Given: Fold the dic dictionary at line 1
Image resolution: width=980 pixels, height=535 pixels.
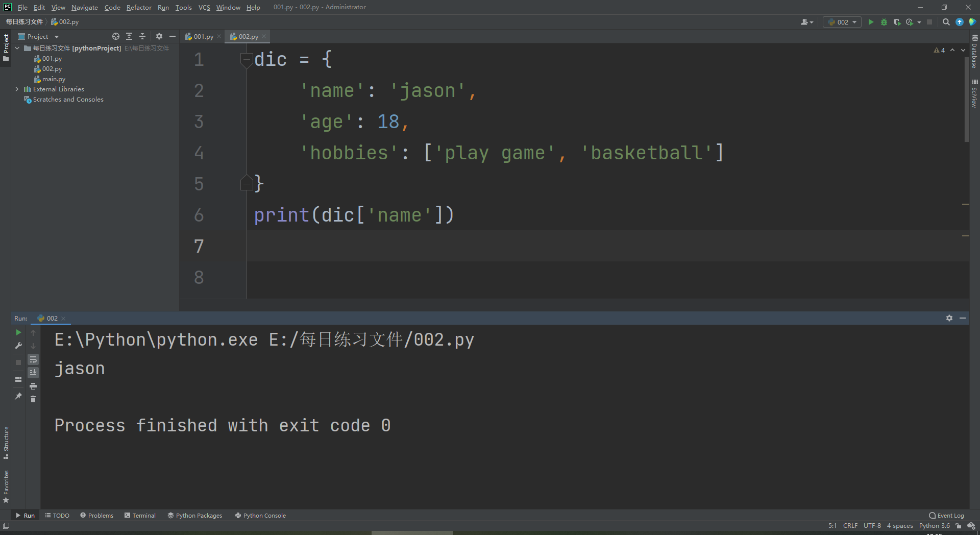Looking at the screenshot, I should click(x=247, y=60).
